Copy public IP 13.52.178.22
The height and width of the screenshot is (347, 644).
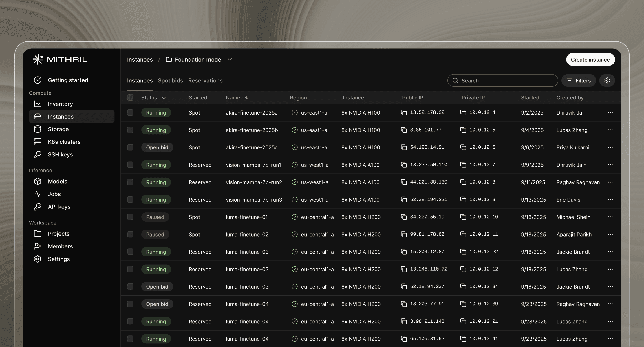pos(404,112)
